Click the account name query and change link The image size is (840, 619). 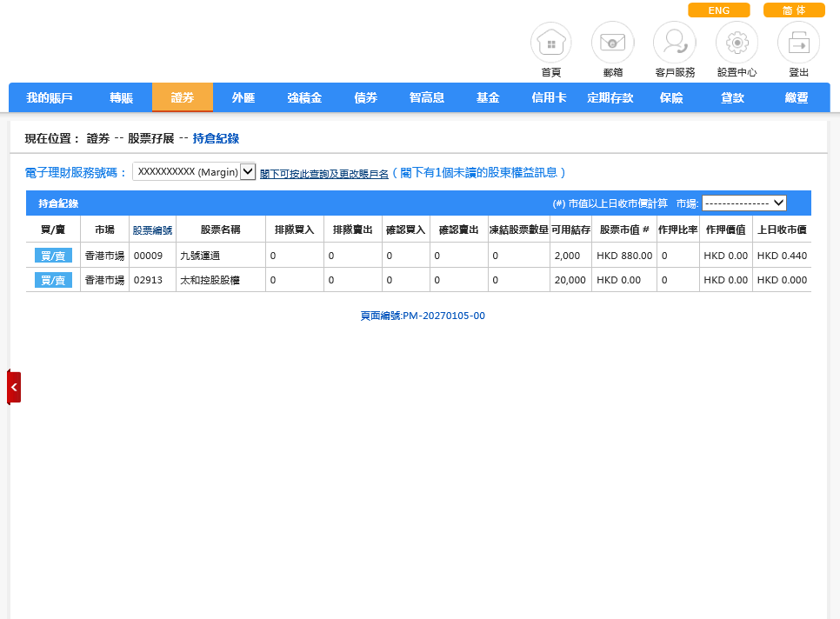click(x=323, y=174)
